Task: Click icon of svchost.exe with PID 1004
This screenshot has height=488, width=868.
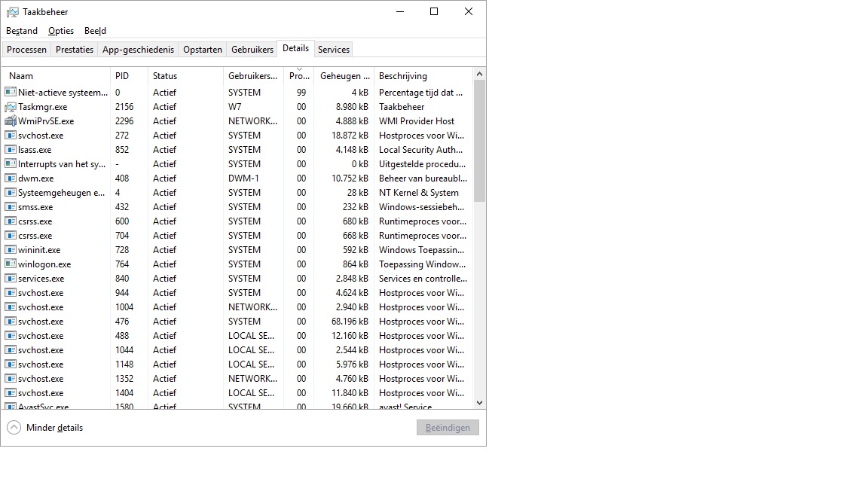Action: click(x=11, y=307)
